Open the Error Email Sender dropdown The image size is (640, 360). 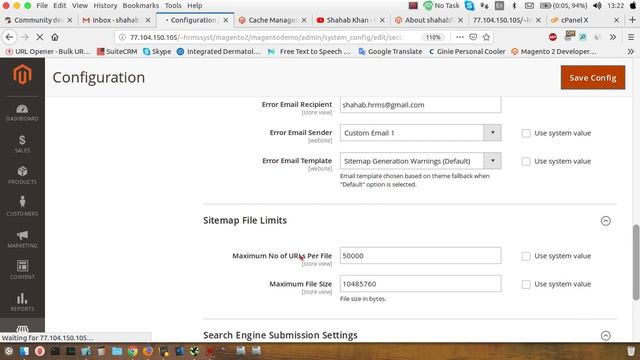point(420,133)
